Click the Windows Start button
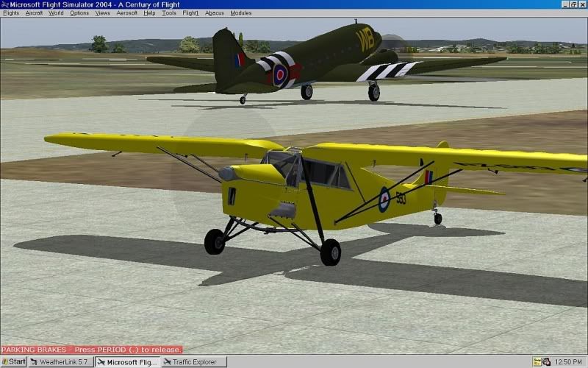The height and width of the screenshot is (368, 588). (13, 361)
